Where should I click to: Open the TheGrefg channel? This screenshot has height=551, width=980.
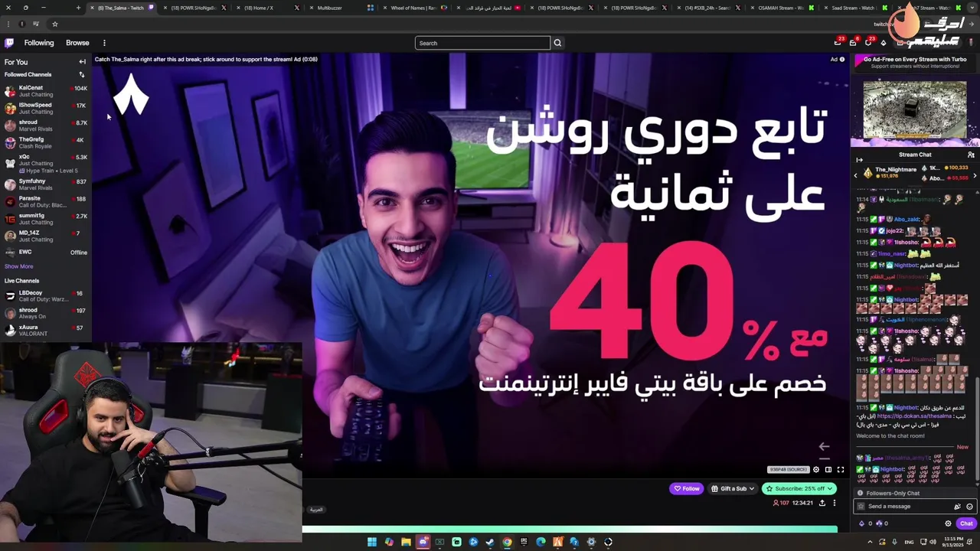(46, 142)
